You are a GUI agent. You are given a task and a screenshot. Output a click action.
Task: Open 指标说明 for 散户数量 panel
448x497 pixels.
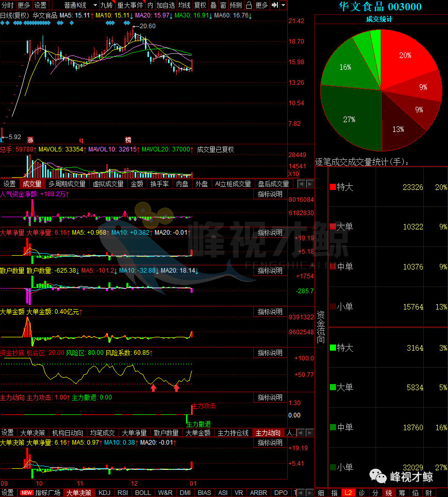point(270,271)
